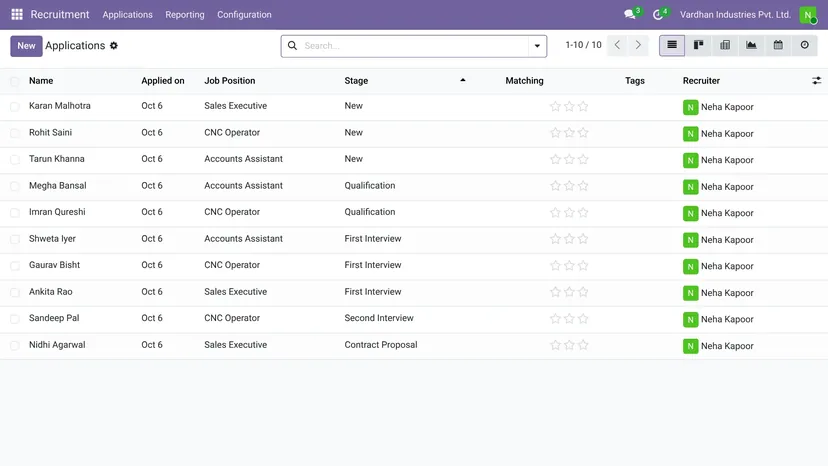Screen dimensions: 828x466
Task: Open optional columns adjust icon
Action: pos(816,81)
